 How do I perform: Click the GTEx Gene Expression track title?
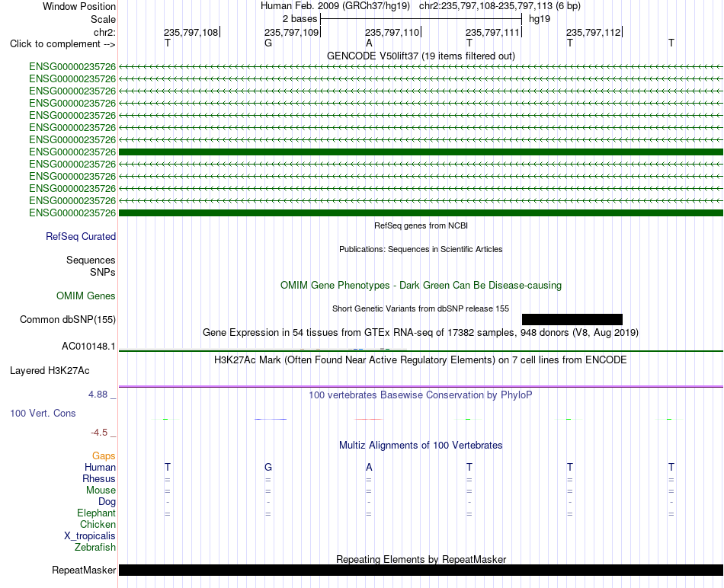[421, 332]
